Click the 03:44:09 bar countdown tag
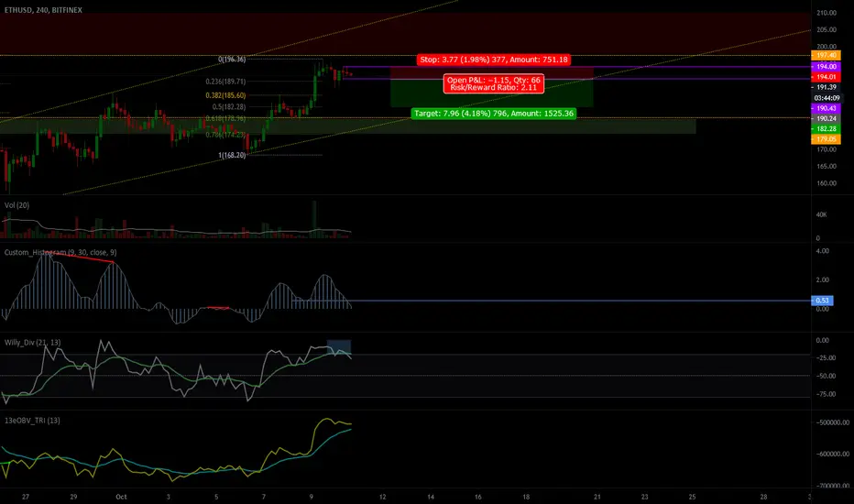This screenshot has height=504, width=854. pyautogui.click(x=826, y=98)
